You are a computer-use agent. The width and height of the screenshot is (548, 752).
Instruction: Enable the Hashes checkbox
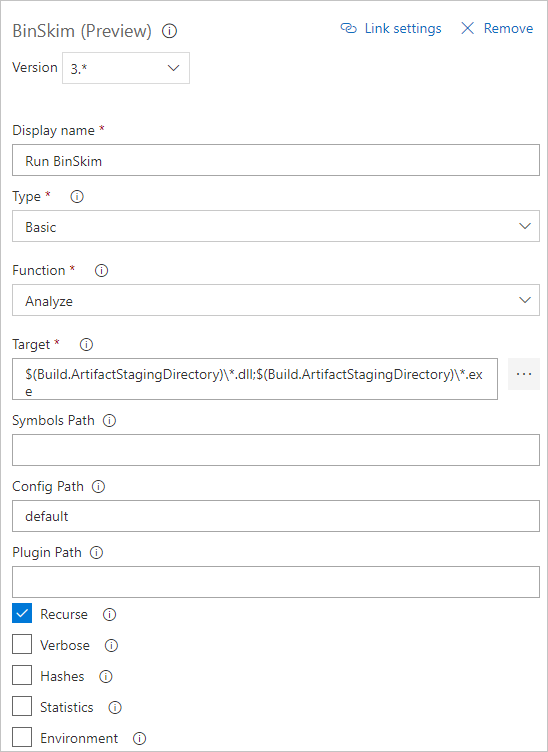pos(22,675)
